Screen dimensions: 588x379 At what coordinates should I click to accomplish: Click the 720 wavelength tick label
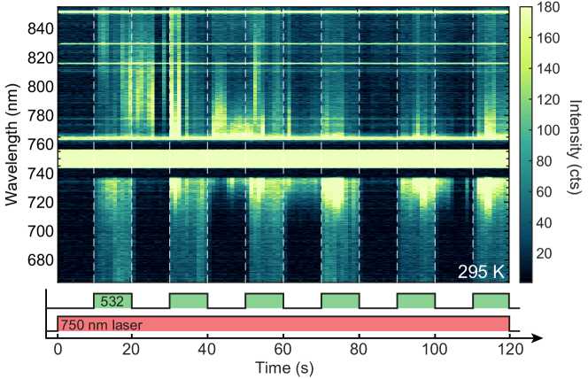pyautogui.click(x=41, y=203)
